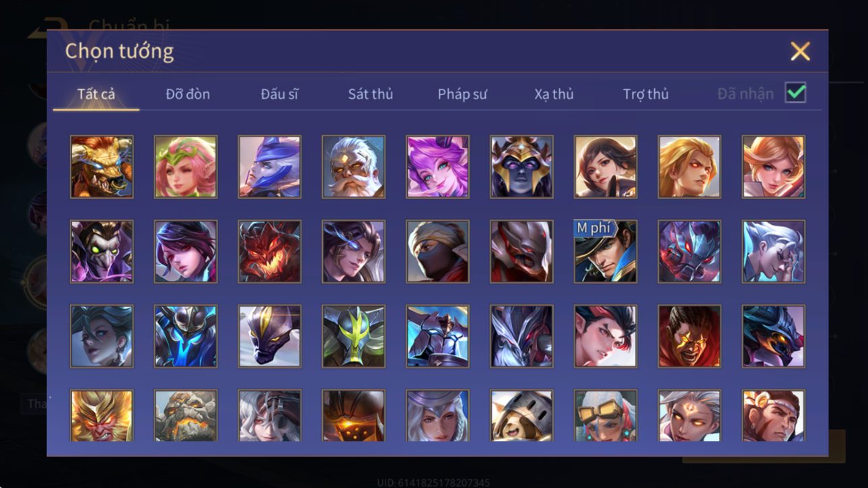Pick the masked ninja hero portrait
Screen dimensions: 868x488
tap(437, 252)
